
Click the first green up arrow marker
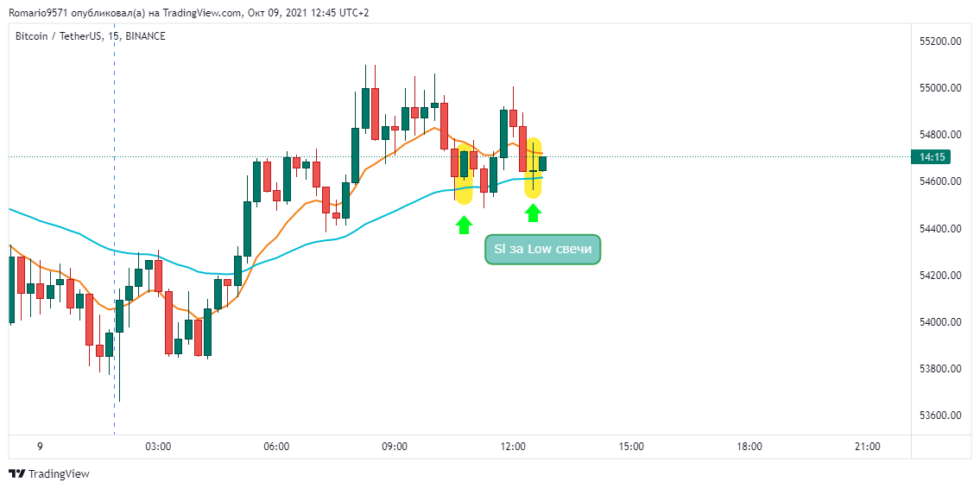(x=463, y=225)
